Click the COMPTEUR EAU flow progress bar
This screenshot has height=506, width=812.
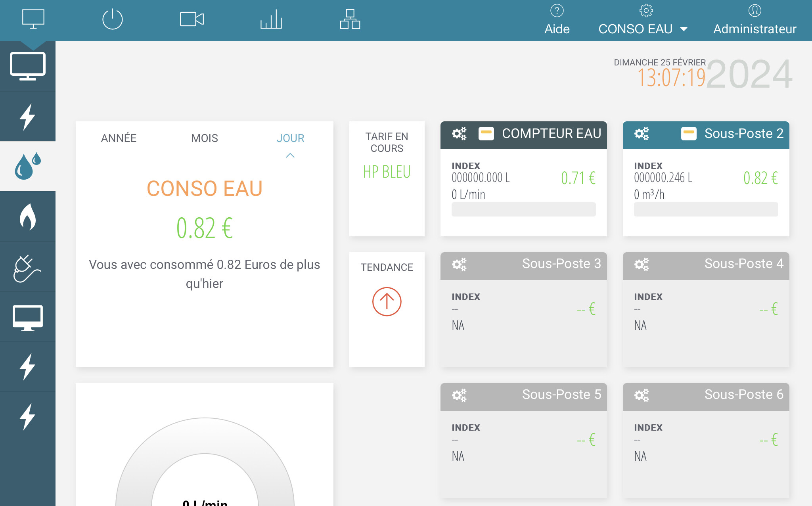523,209
